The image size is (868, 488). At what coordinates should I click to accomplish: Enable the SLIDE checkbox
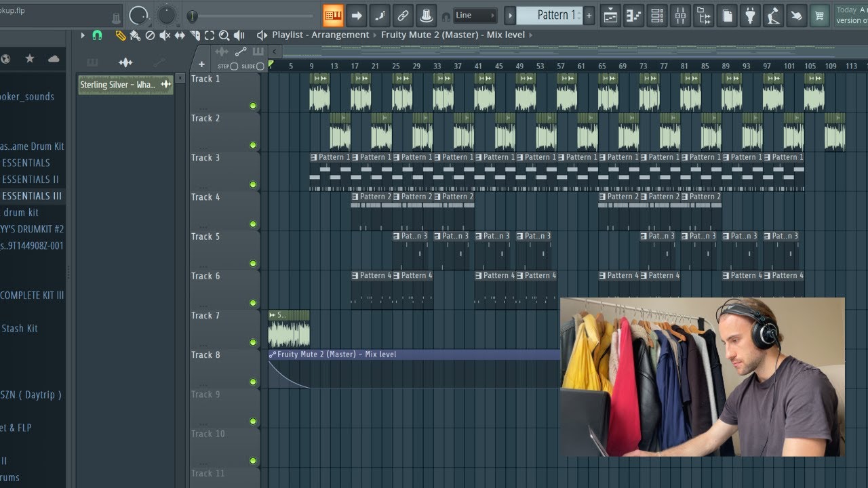point(260,66)
